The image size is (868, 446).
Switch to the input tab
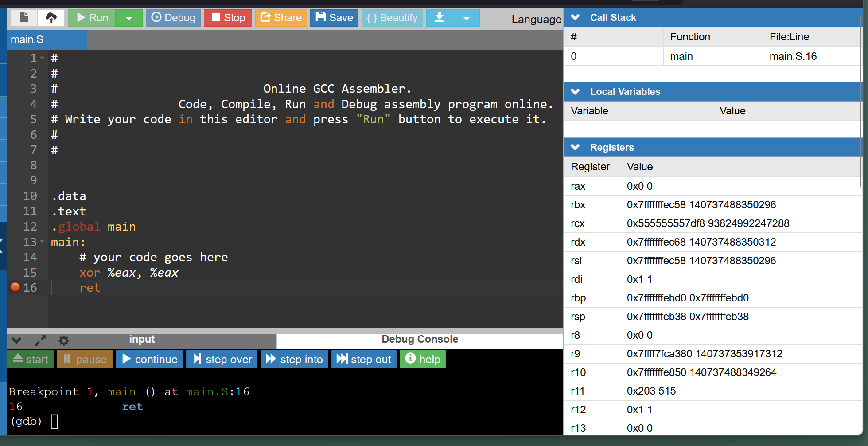coord(142,340)
